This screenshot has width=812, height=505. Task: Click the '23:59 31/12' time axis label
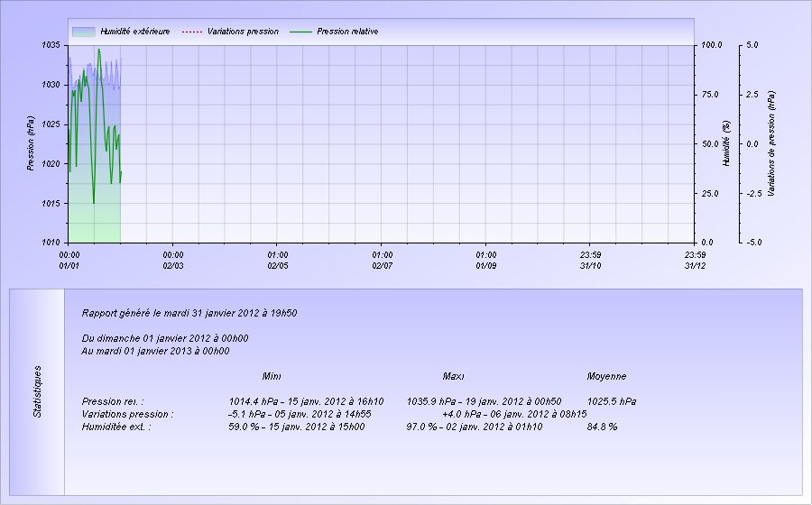coord(695,261)
